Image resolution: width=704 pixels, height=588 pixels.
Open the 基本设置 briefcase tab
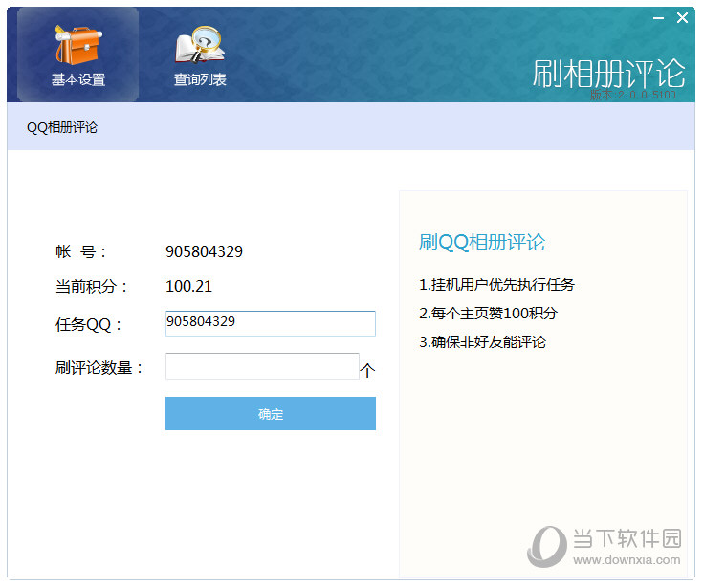[77, 54]
